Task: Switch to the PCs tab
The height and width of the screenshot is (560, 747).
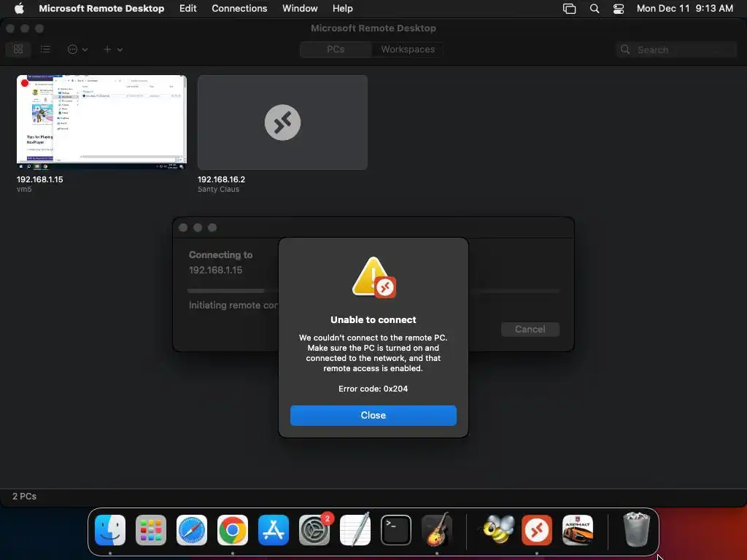Action: click(336, 49)
